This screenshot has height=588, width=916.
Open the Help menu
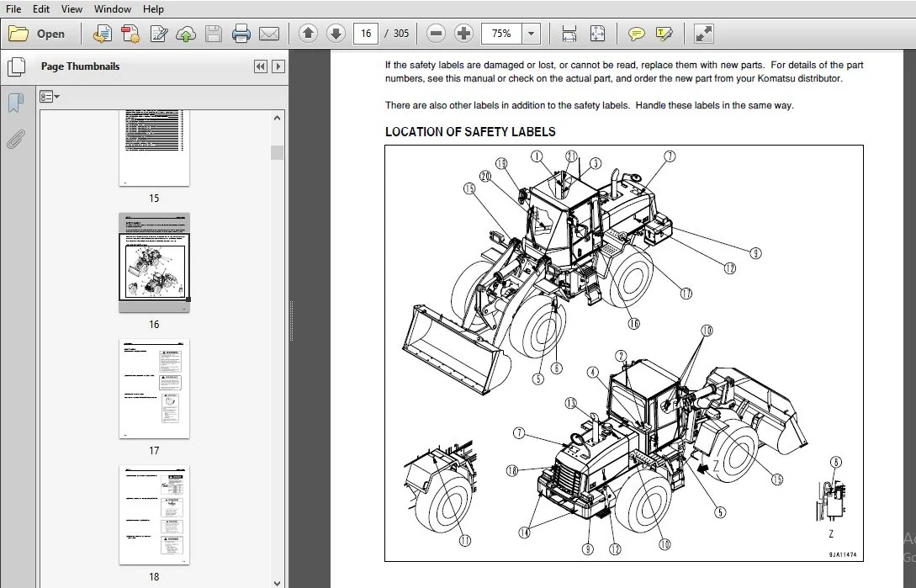(x=153, y=8)
